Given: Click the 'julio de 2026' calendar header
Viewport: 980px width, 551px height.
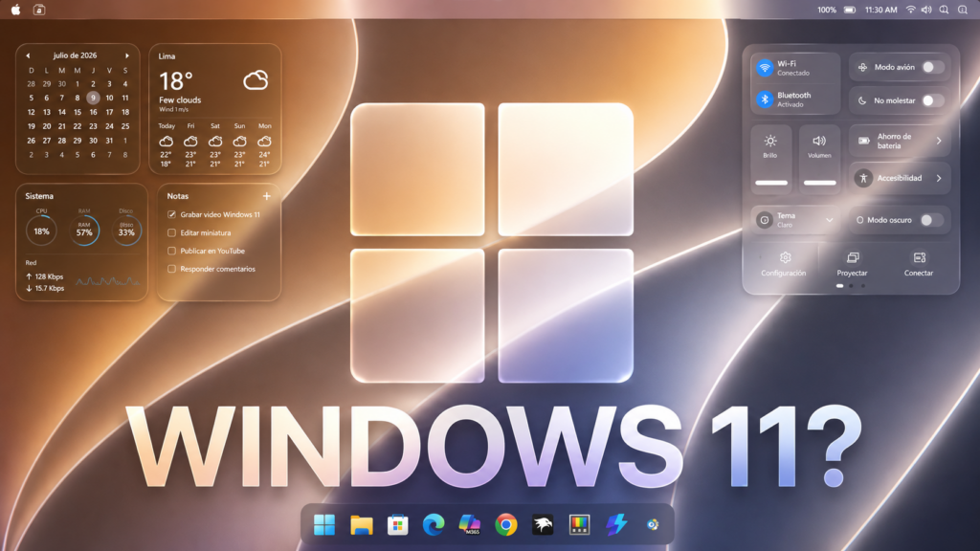Looking at the screenshot, I should pos(75,55).
